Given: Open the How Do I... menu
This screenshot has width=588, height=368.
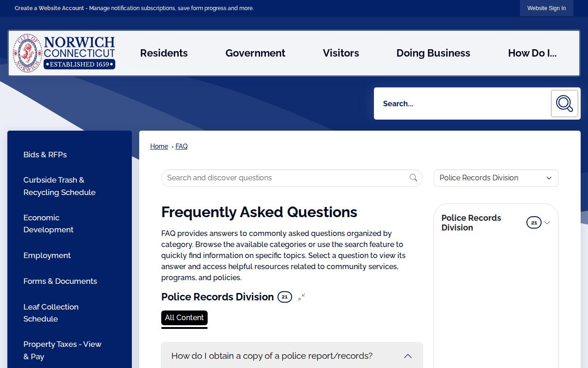Looking at the screenshot, I should click(x=532, y=53).
